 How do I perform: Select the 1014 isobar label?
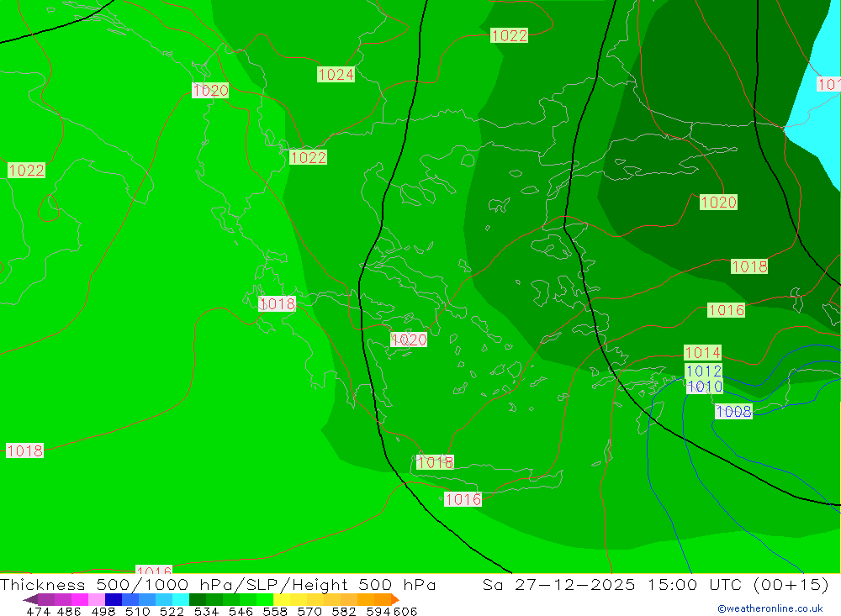(x=702, y=353)
